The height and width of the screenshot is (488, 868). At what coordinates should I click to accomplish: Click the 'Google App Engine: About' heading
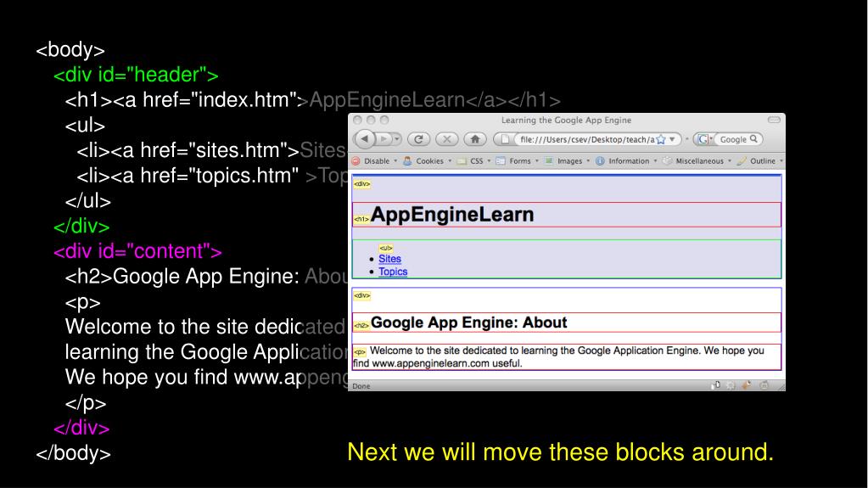pos(469,323)
